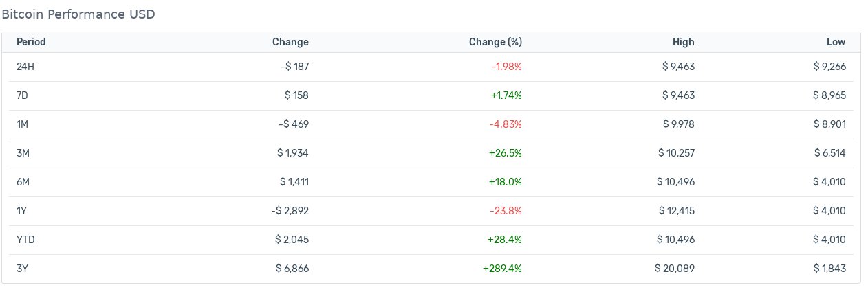The width and height of the screenshot is (868, 294).
Task: Click the +289.4% change value
Action: pyautogui.click(x=502, y=269)
